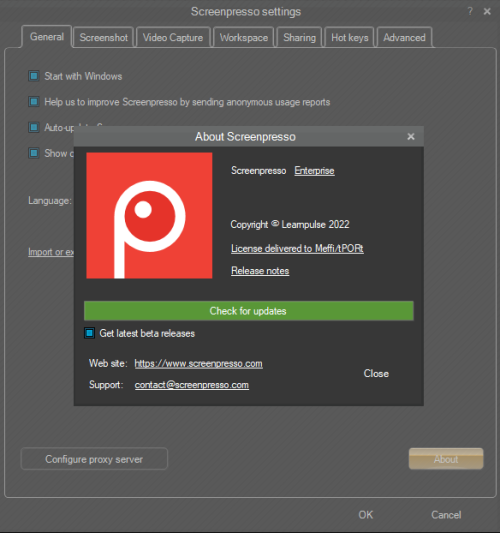Click the Import or export link in settings
This screenshot has height=533, width=500.
(x=51, y=252)
